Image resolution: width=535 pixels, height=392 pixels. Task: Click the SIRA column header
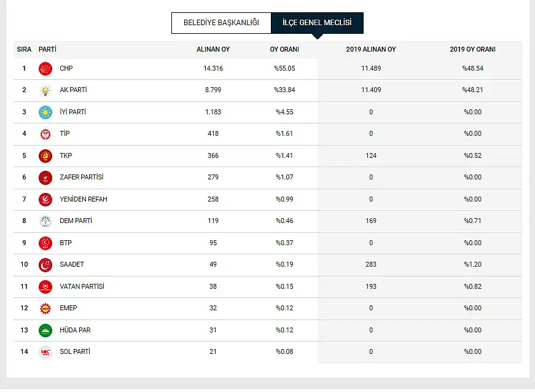(x=24, y=49)
